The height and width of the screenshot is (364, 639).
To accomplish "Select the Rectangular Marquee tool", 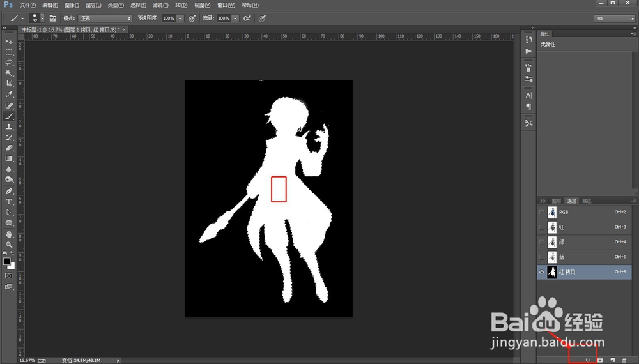I will pyautogui.click(x=8, y=52).
